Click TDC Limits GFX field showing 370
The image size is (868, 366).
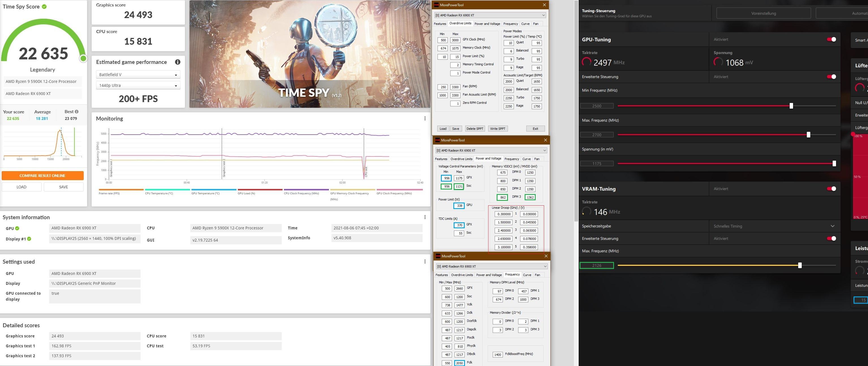coord(459,225)
